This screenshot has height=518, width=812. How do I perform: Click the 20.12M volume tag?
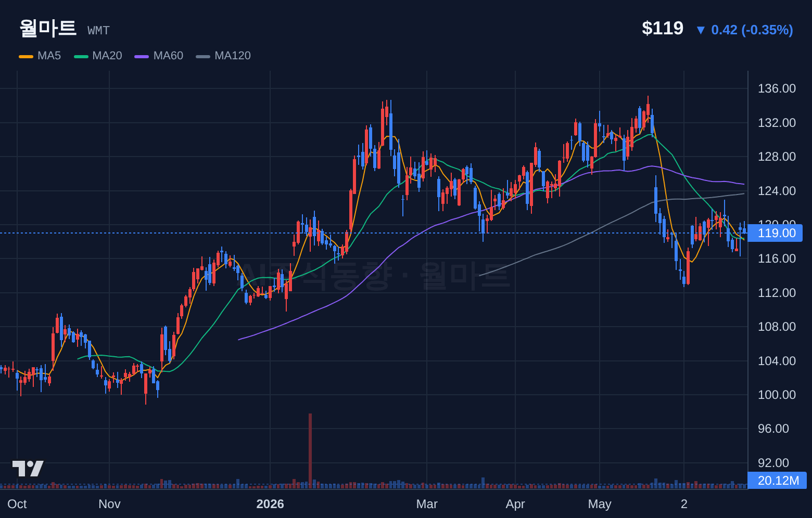click(x=777, y=481)
